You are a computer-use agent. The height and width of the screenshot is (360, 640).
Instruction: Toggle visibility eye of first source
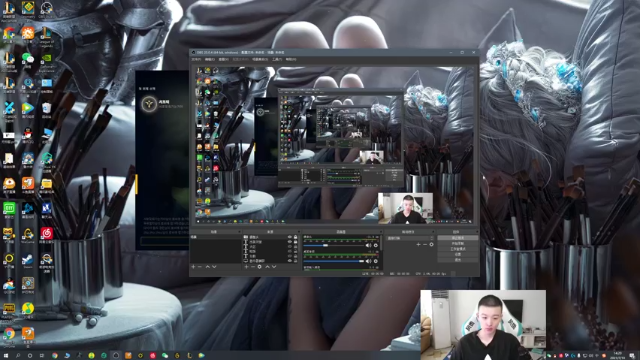[x=290, y=237]
